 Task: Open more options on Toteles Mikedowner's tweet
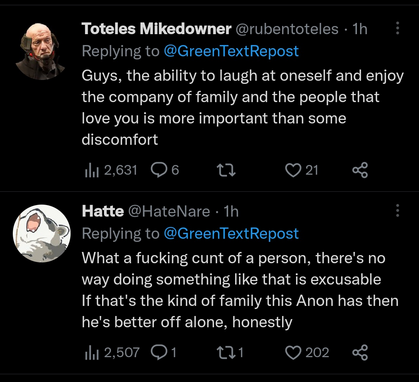pyautogui.click(x=397, y=28)
